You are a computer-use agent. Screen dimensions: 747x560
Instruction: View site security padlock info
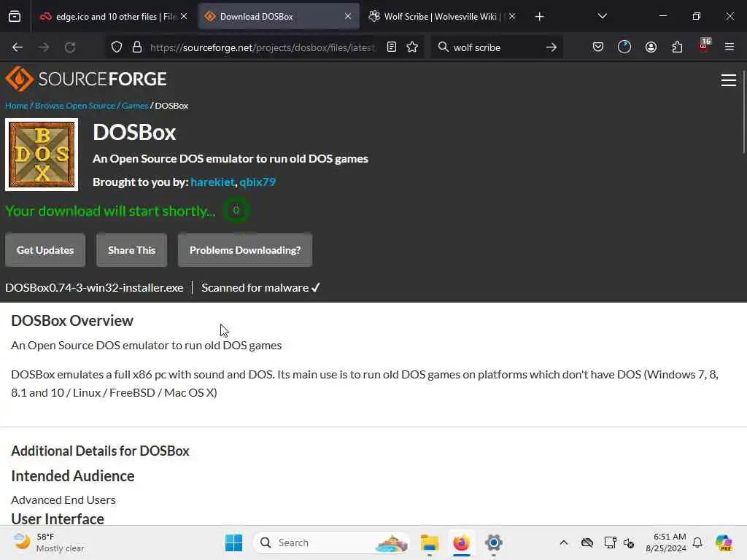137,47
